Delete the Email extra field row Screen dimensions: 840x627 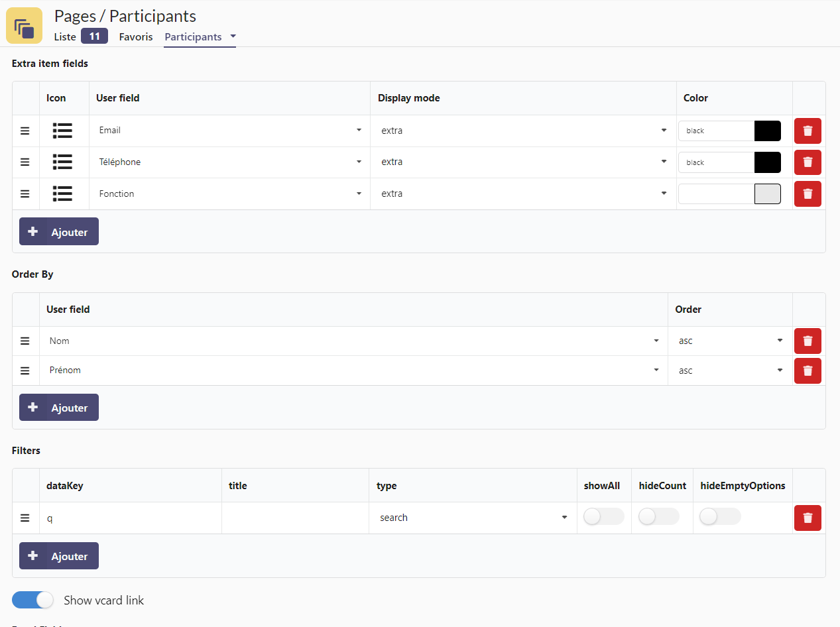click(808, 131)
